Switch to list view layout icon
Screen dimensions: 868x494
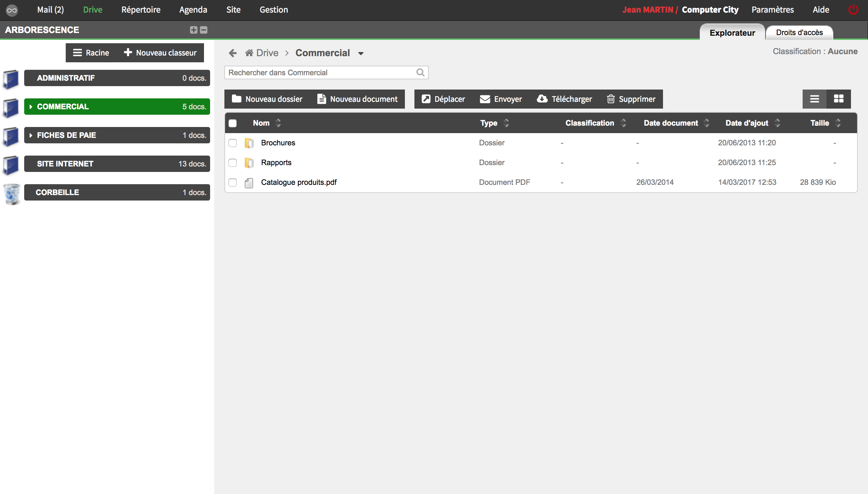[x=814, y=99]
